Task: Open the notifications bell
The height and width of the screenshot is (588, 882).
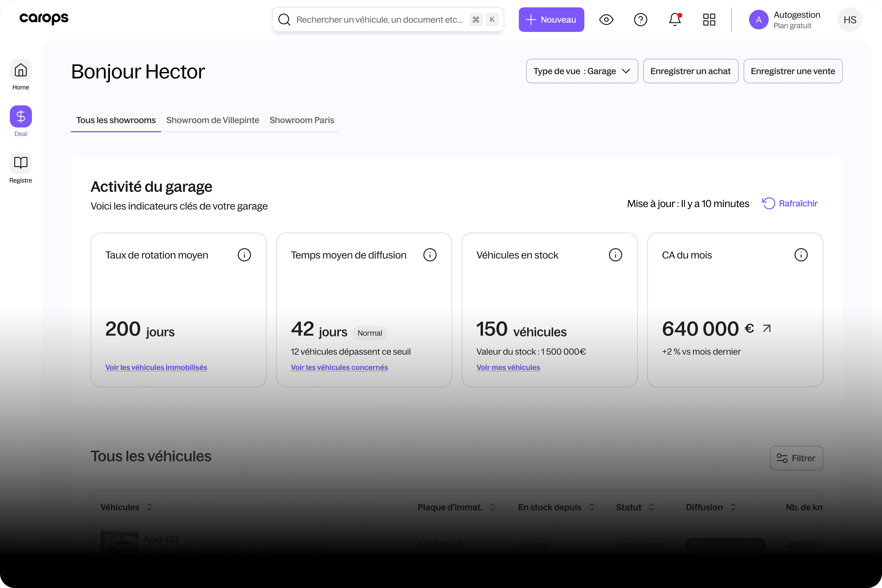Action: click(x=675, y=20)
